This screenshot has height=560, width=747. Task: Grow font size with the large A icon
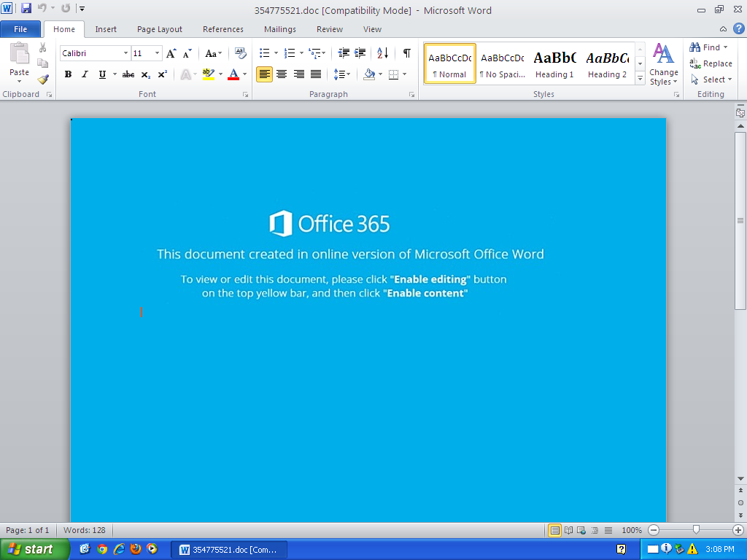(171, 53)
